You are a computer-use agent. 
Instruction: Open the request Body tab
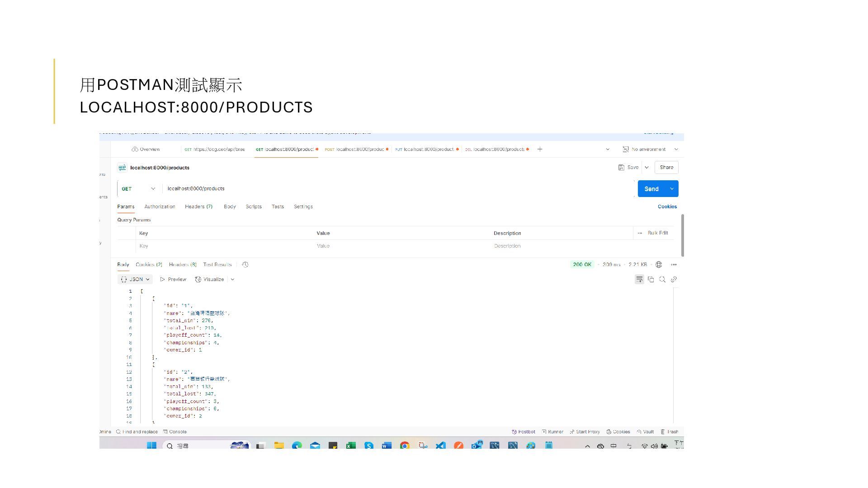[230, 206]
